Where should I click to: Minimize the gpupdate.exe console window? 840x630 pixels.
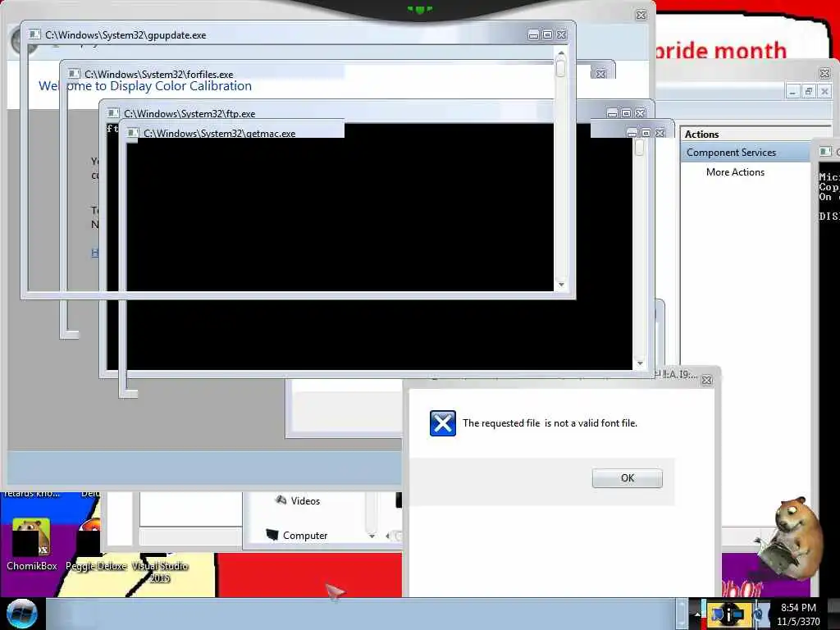533,34
